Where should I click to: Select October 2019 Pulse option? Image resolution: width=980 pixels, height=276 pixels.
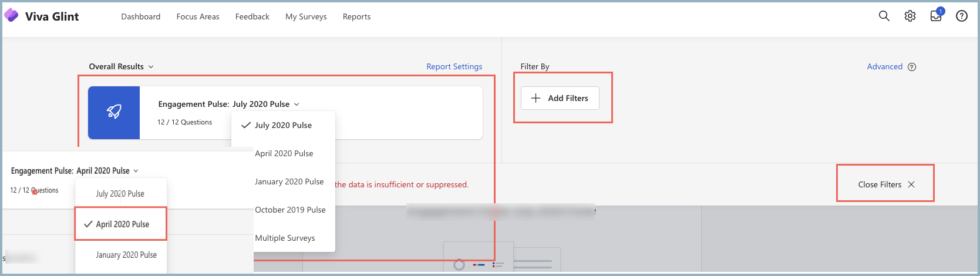tap(290, 210)
